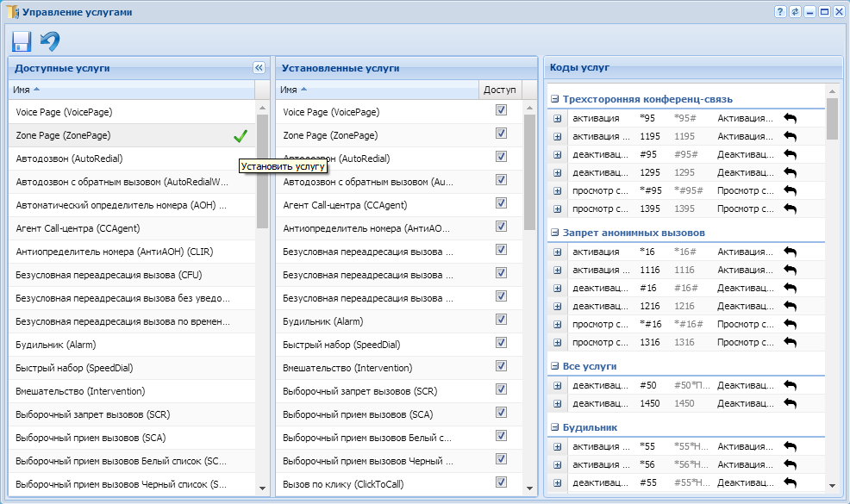Expand the row with code 1195
Viewport: 850px width, 504px height.
click(557, 136)
